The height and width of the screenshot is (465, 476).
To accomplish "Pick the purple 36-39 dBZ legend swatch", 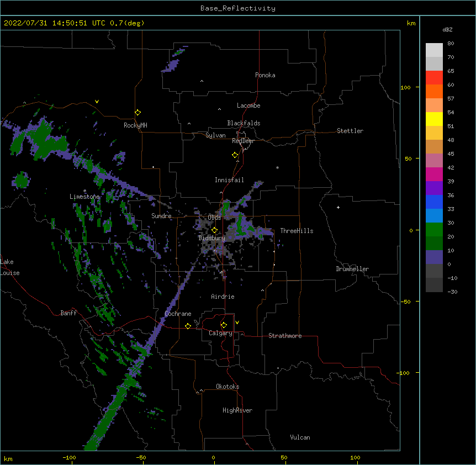I will pos(434,188).
